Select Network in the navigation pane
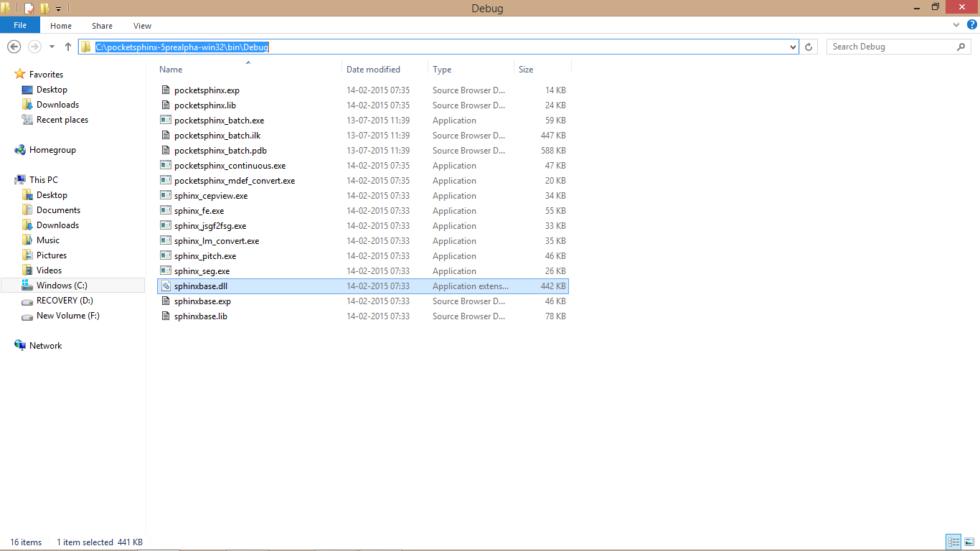Screen dimensions: 980x551 coord(45,346)
